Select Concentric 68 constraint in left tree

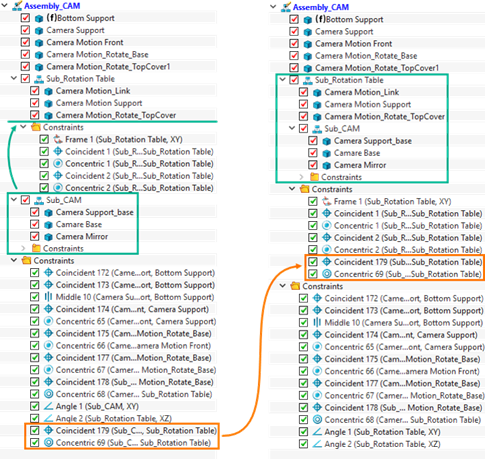134,394
